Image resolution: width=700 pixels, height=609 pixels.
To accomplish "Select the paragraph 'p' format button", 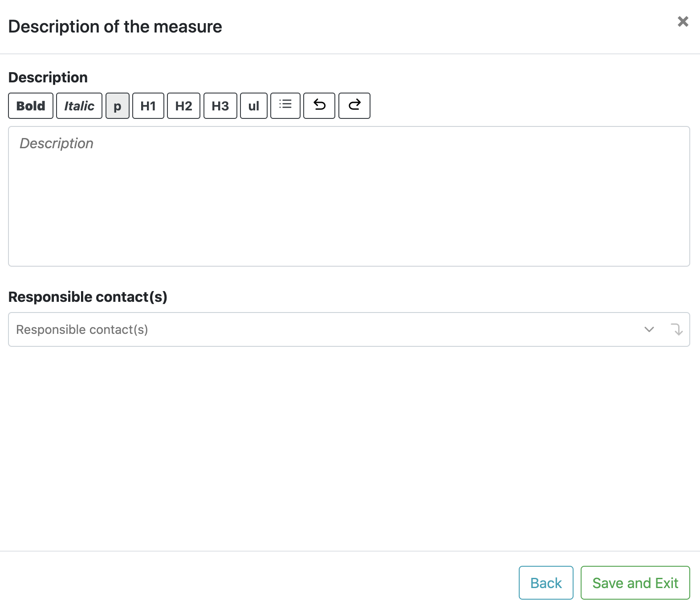I will 118,106.
